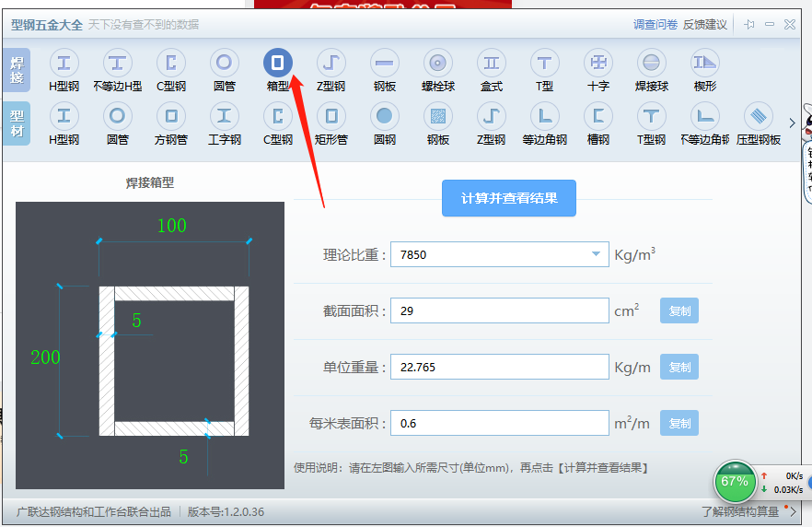
Task: Select T型钢 icon in 型材 row
Action: point(652,116)
